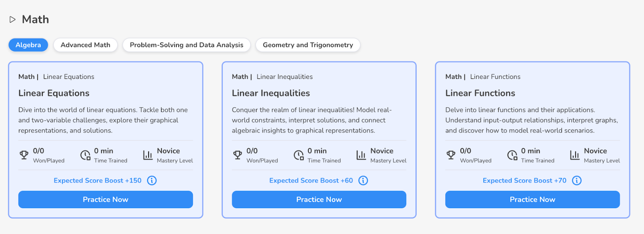This screenshot has height=234, width=644.
Task: Select the Algebra filter tab
Action: click(x=28, y=45)
